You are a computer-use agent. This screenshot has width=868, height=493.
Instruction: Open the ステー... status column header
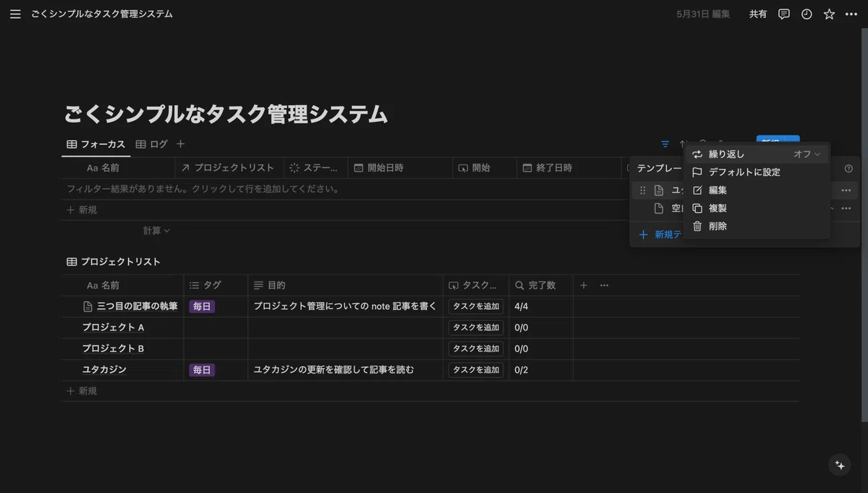316,167
